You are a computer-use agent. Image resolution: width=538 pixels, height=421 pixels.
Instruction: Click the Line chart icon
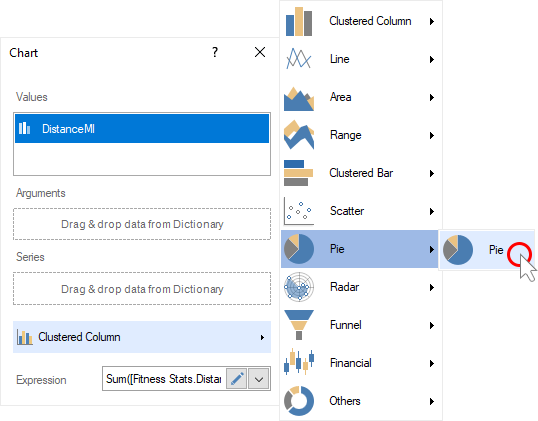(x=299, y=59)
